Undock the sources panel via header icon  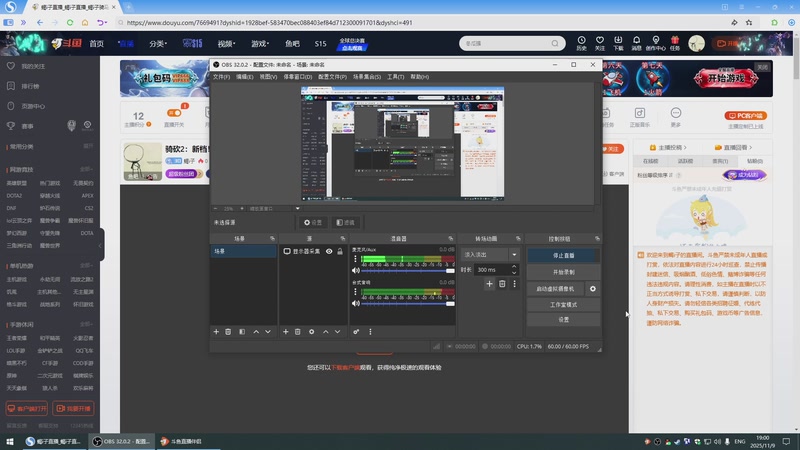coord(342,239)
